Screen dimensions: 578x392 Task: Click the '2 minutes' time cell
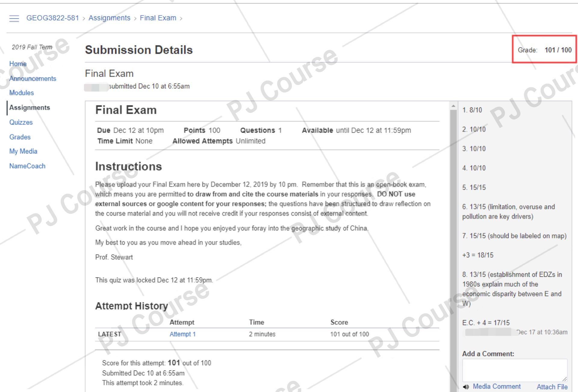click(x=262, y=334)
